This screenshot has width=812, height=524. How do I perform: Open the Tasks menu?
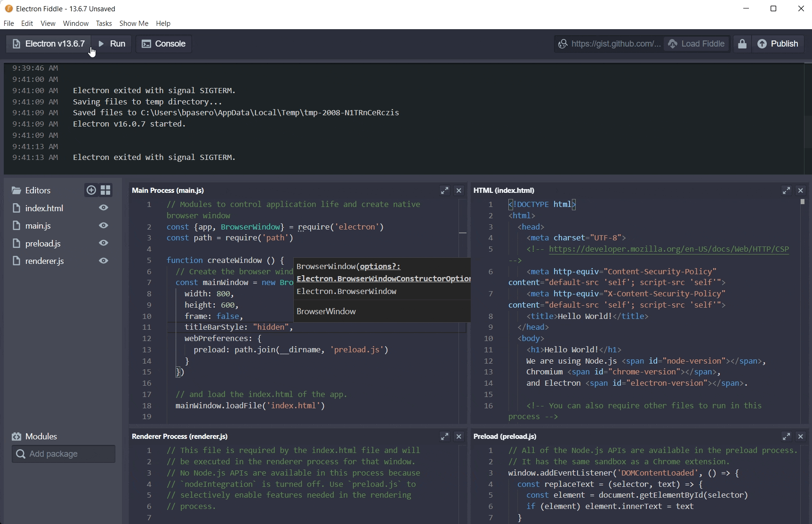point(104,24)
